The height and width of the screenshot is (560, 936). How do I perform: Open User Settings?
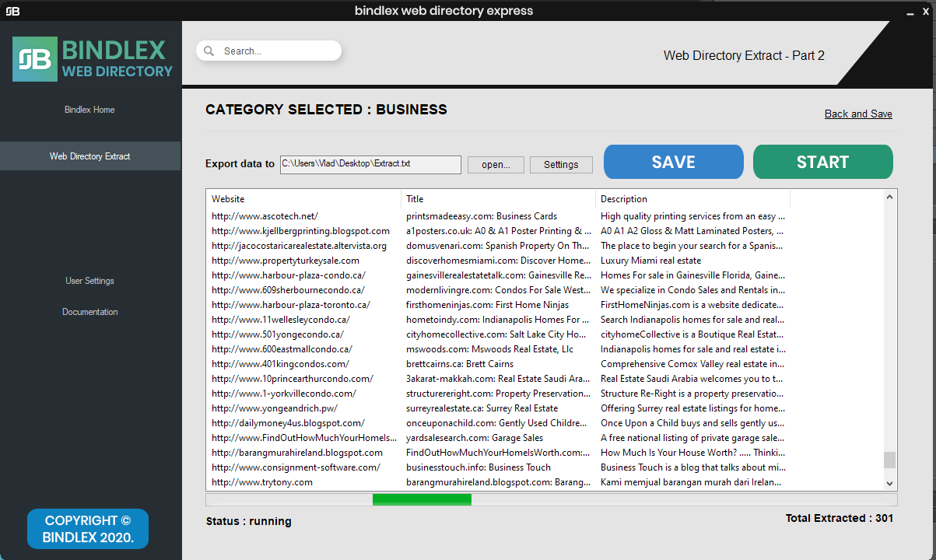tap(89, 280)
